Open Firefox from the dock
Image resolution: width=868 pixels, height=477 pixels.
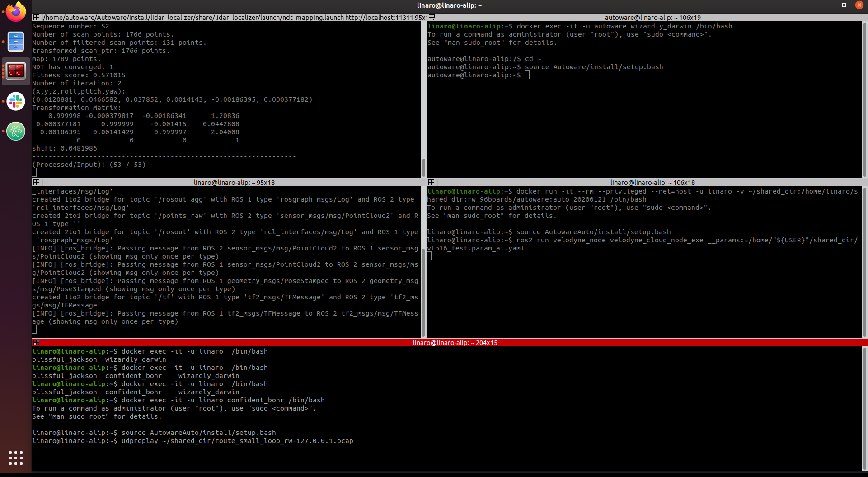pos(16,12)
